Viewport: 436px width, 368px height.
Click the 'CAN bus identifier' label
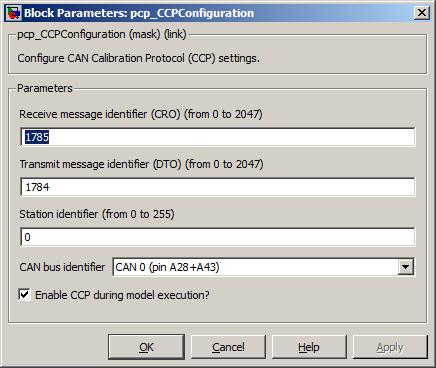(62, 267)
